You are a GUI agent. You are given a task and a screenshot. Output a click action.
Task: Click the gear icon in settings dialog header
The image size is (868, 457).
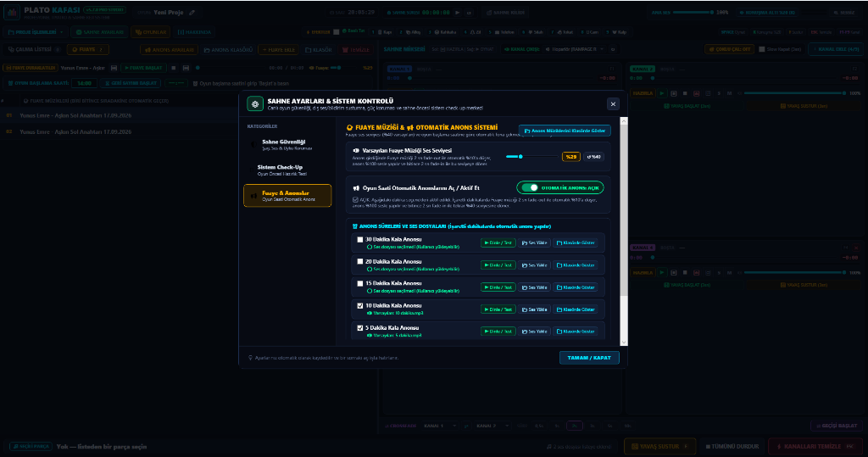click(254, 104)
